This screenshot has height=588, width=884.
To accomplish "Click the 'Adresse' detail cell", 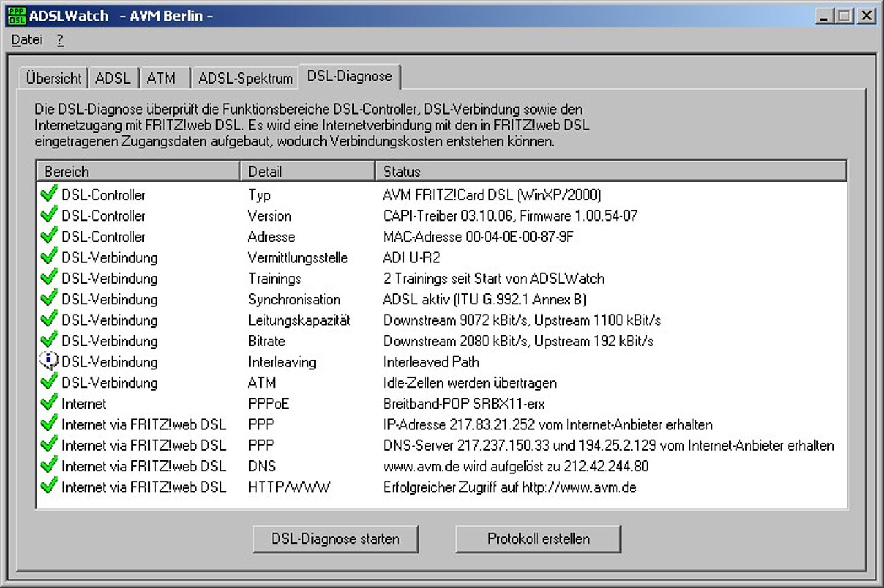I will tap(271, 237).
